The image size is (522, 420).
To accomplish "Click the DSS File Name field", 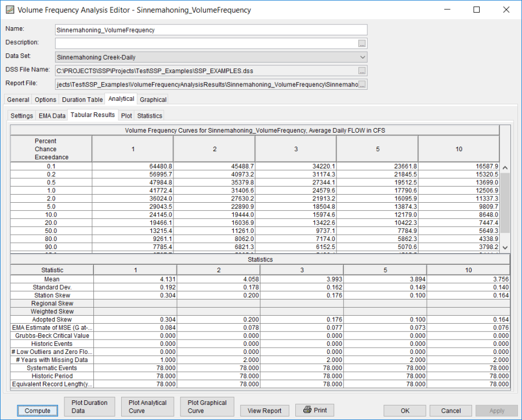I will 206,71.
